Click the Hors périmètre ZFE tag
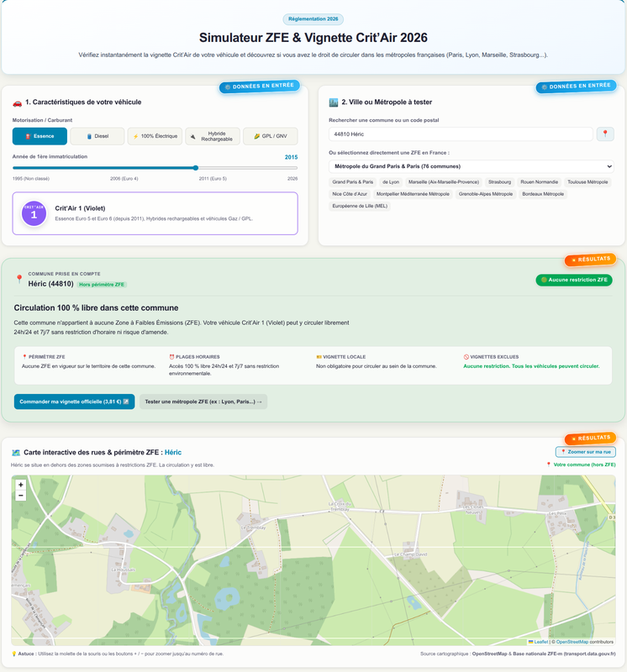Screen dimensions: 627x672 point(102,285)
